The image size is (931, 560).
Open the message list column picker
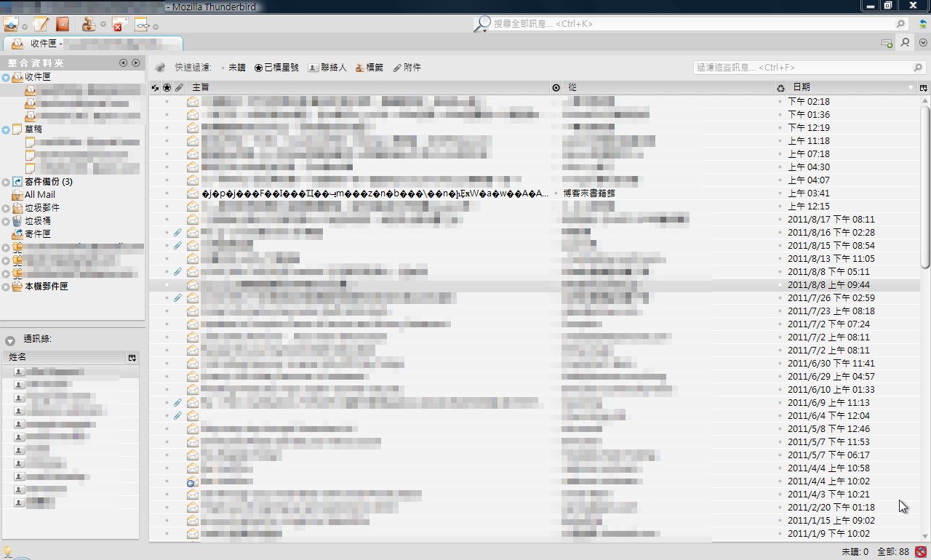point(924,88)
